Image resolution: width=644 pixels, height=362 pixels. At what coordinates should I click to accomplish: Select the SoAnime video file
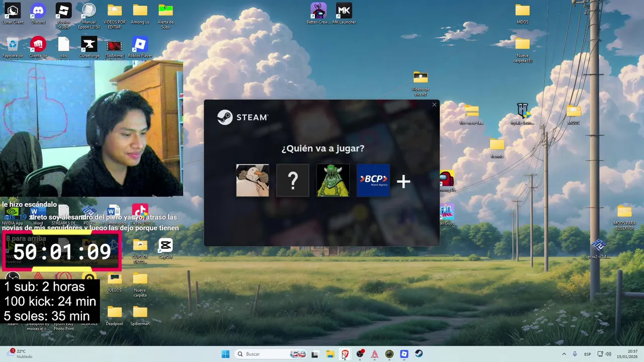pos(115,49)
